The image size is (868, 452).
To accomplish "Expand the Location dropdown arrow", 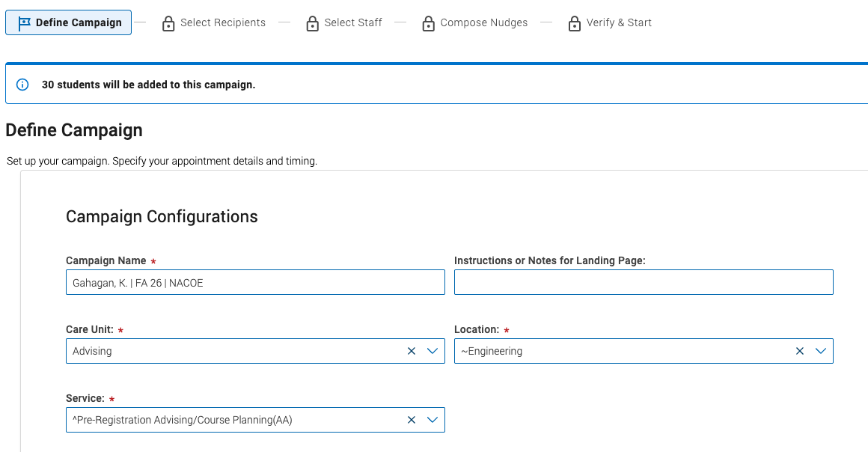I will click(x=821, y=351).
